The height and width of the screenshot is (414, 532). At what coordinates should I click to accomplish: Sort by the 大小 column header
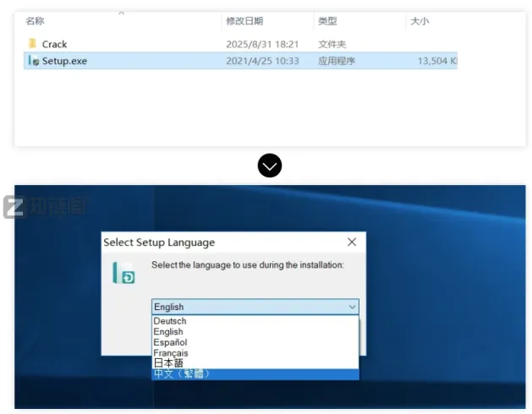coord(420,21)
